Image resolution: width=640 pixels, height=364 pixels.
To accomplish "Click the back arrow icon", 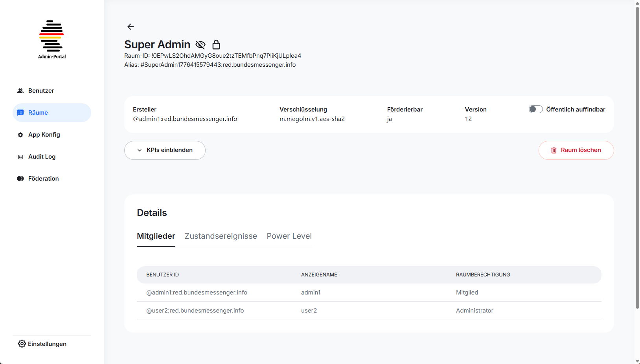I will point(131,27).
